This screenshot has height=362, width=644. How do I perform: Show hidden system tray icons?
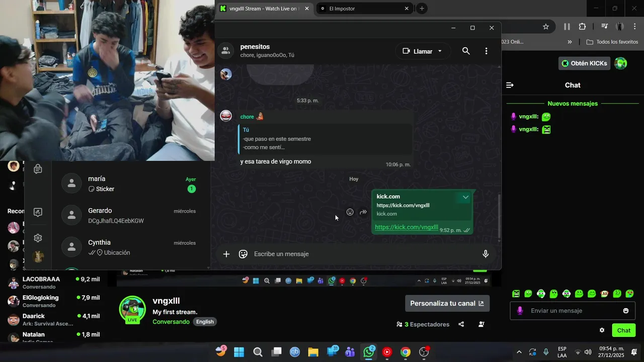(519, 352)
